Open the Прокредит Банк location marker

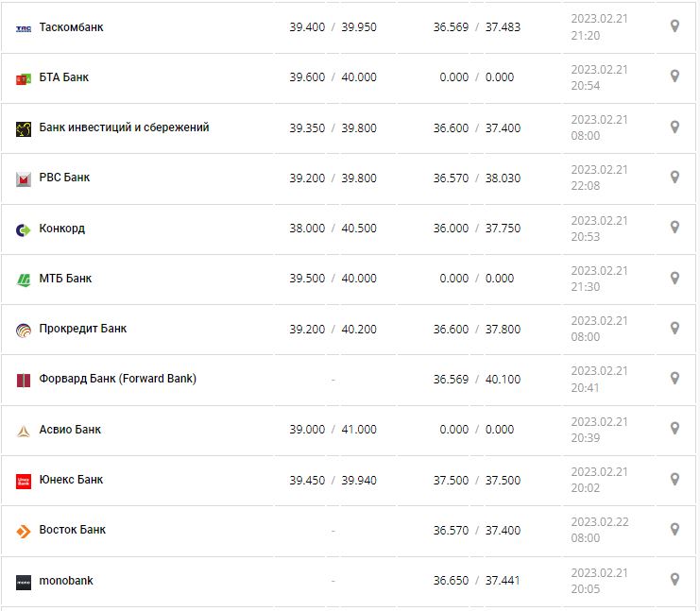(674, 328)
